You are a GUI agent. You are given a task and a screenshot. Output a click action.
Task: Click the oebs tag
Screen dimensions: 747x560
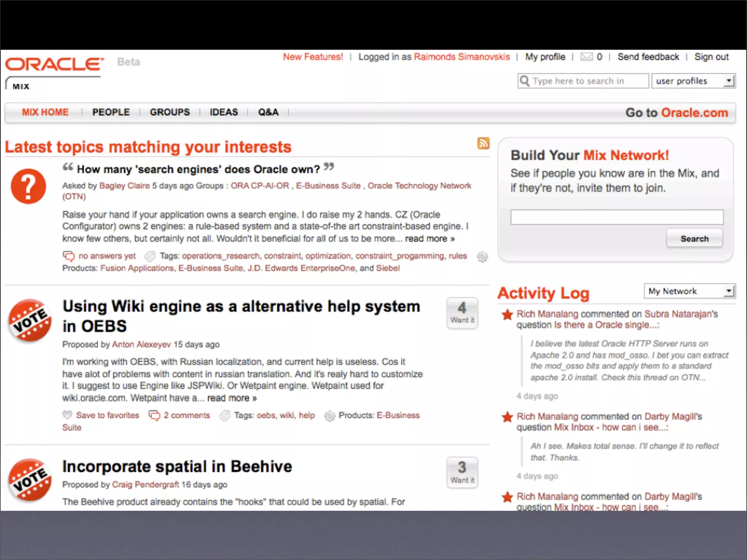click(266, 415)
